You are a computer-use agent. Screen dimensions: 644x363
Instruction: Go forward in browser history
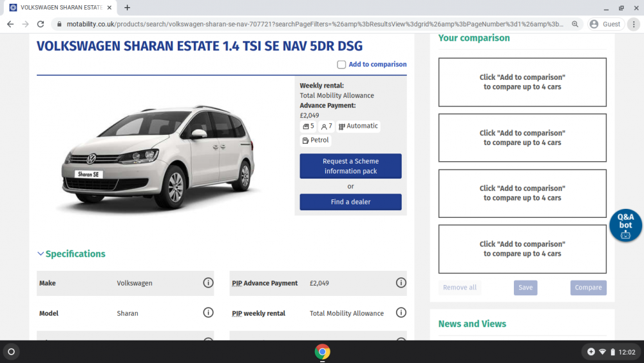pos(26,25)
